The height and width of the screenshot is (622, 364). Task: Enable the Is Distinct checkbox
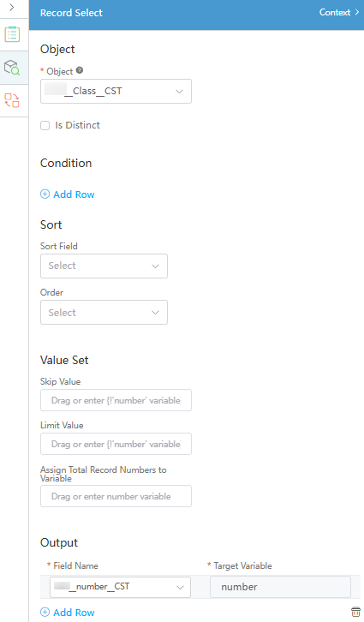[45, 125]
